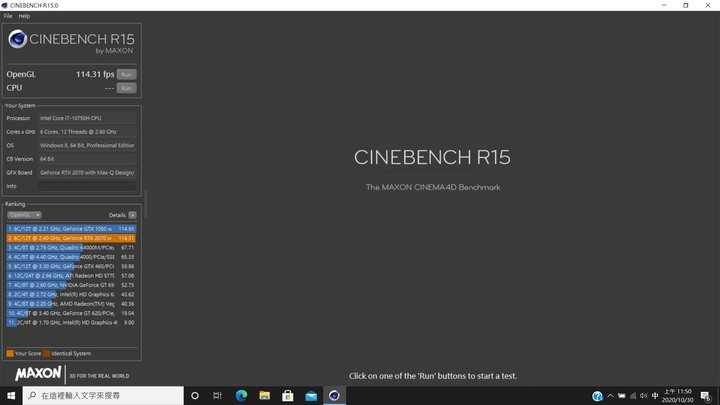Select ranking row 6 ATI Radeon HD
The image size is (720, 405).
[x=71, y=276]
